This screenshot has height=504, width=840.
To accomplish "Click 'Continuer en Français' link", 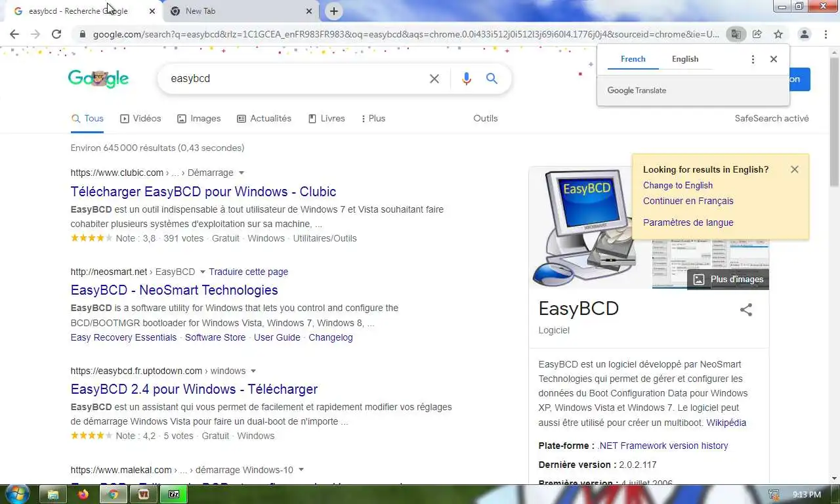I will (x=688, y=201).
